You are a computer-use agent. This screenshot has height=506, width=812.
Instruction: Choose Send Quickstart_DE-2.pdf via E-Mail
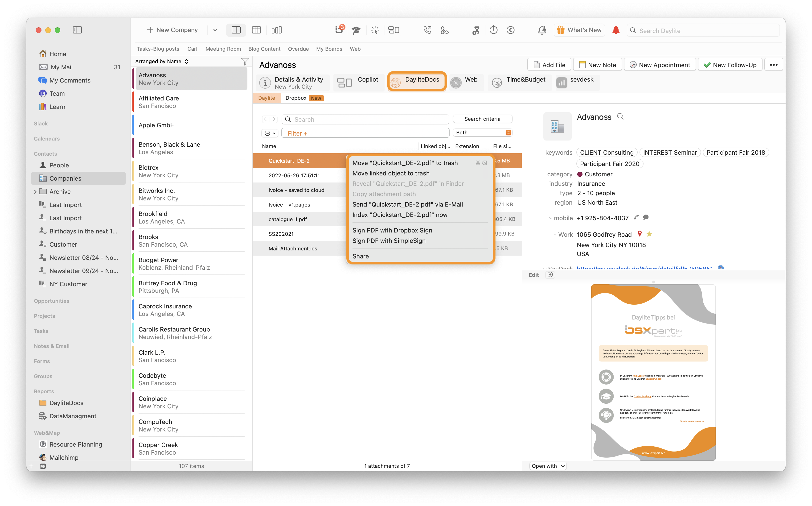408,204
